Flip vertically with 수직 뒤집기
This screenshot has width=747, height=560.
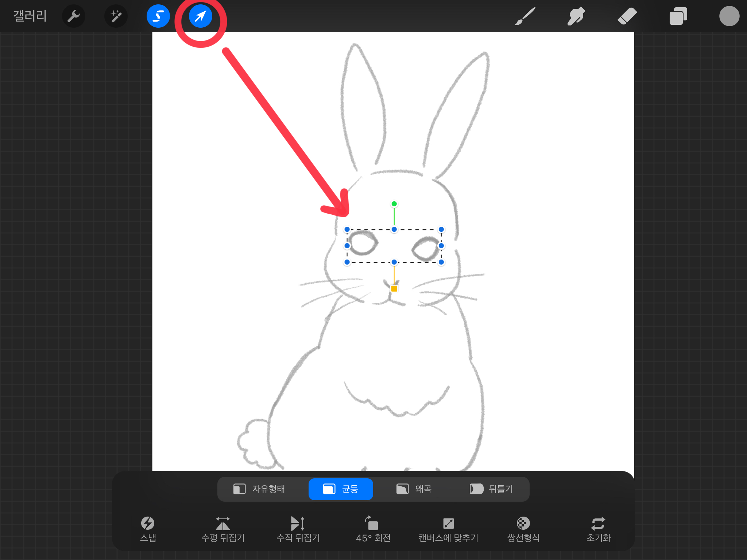click(x=298, y=529)
